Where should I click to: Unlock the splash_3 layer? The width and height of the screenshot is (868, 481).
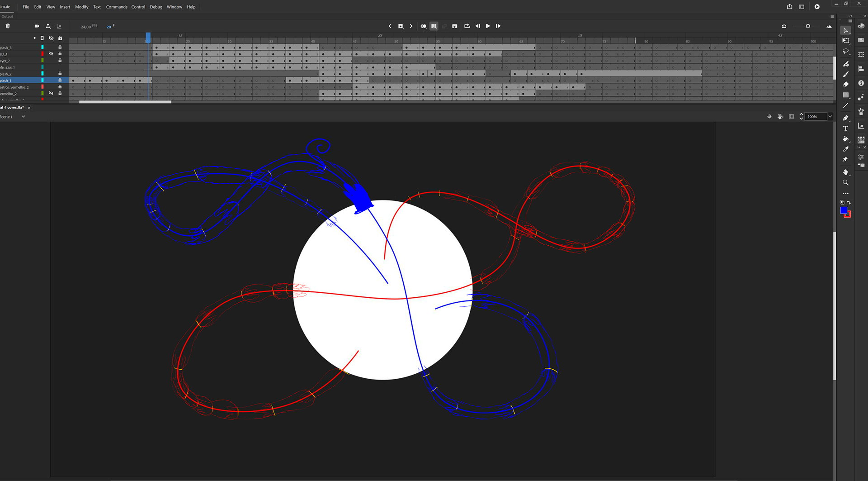pyautogui.click(x=60, y=47)
